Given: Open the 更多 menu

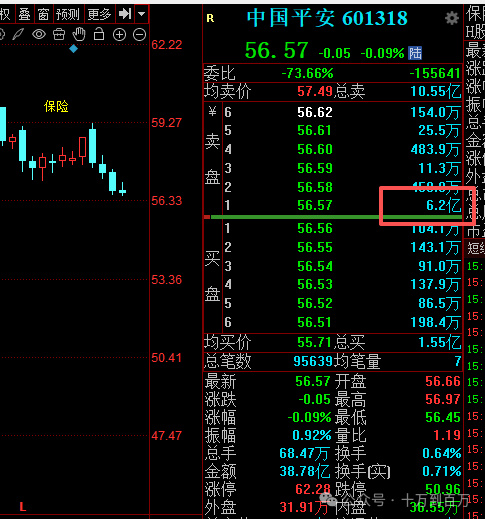Looking at the screenshot, I should click(x=99, y=14).
